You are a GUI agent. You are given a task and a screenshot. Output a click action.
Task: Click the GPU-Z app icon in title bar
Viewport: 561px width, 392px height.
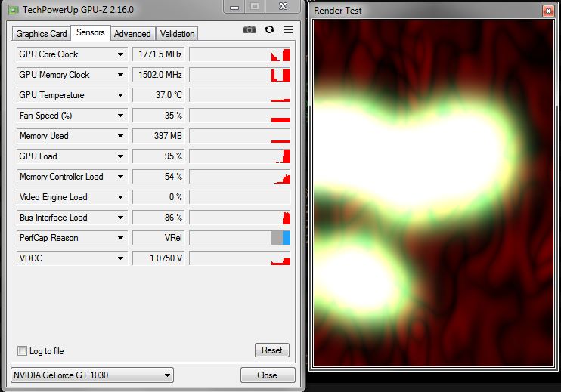click(14, 10)
